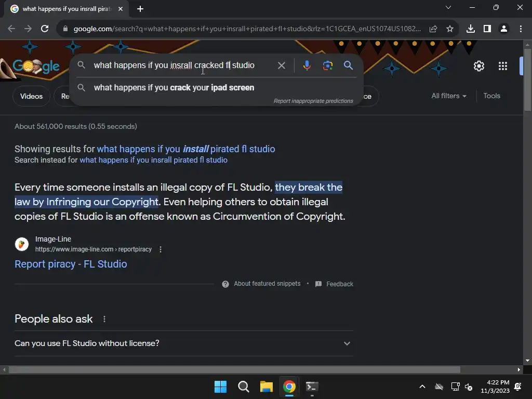Open Chrome downloads

pyautogui.click(x=471, y=29)
